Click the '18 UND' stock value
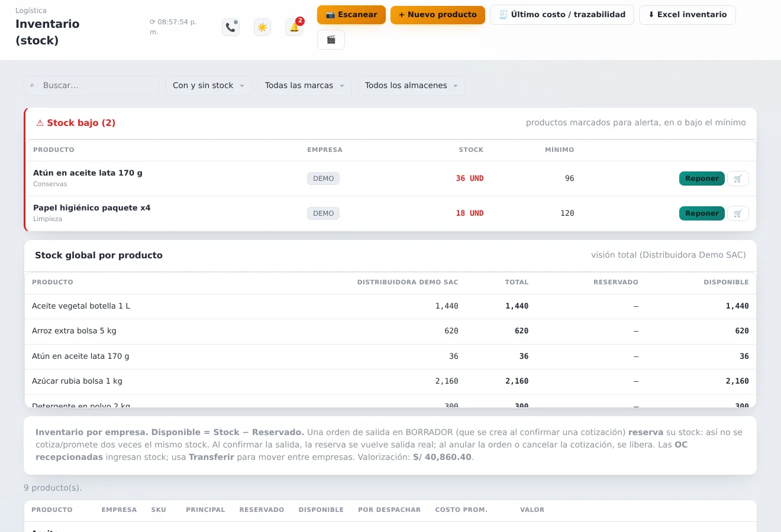Image resolution: width=781 pixels, height=532 pixels. coord(470,213)
